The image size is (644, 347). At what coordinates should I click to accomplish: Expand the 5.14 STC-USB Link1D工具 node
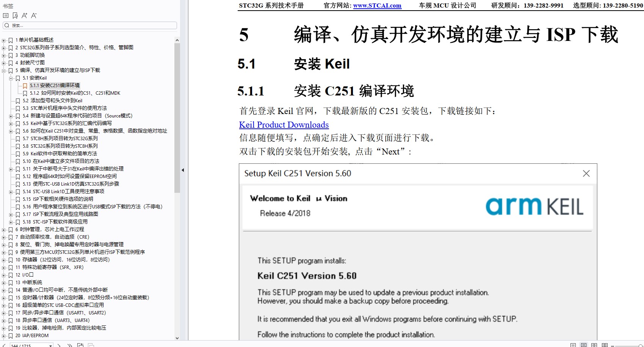(11, 192)
